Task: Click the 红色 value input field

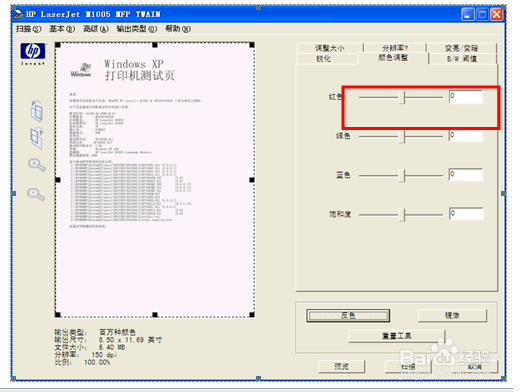Action: 466,97
